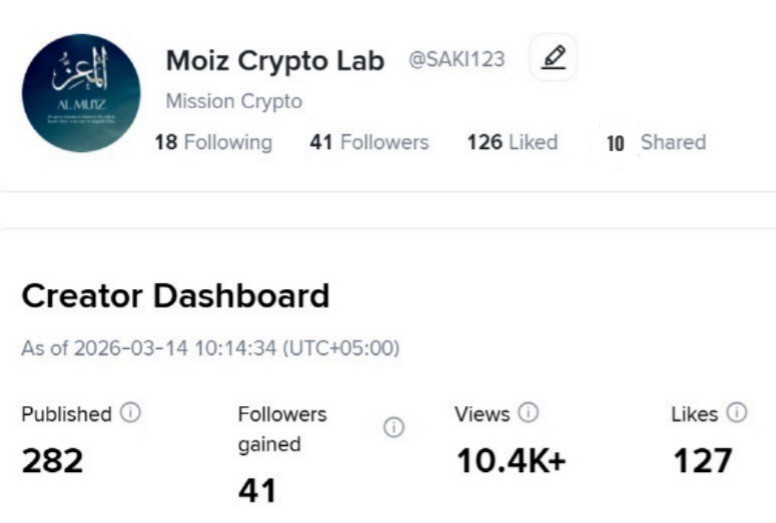View the 41 Followers list
776x523 pixels.
click(369, 142)
